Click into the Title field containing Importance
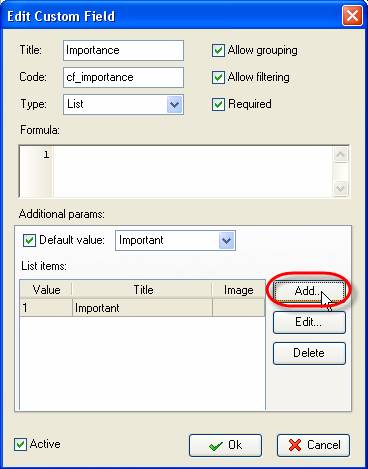 coord(123,50)
